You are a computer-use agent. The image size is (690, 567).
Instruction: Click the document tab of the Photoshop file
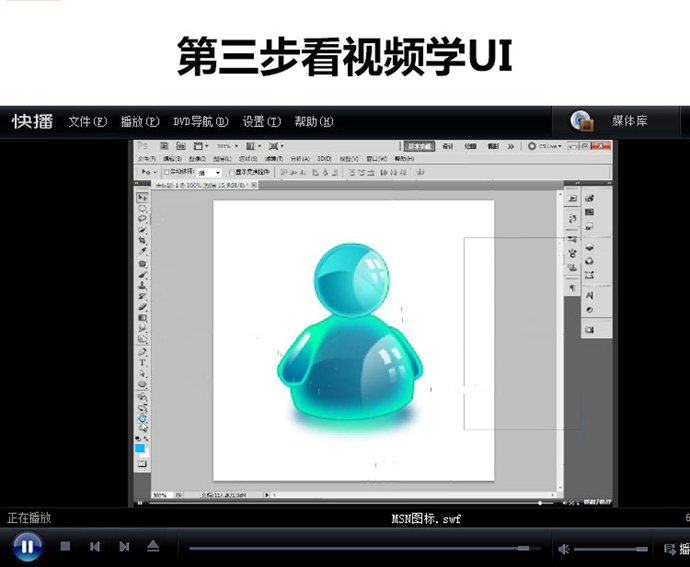tap(205, 185)
